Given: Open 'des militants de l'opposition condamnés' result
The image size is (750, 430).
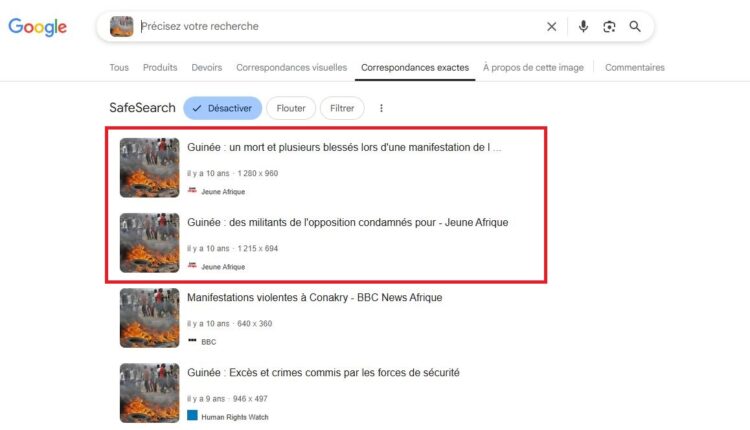Looking at the screenshot, I should pos(348,222).
